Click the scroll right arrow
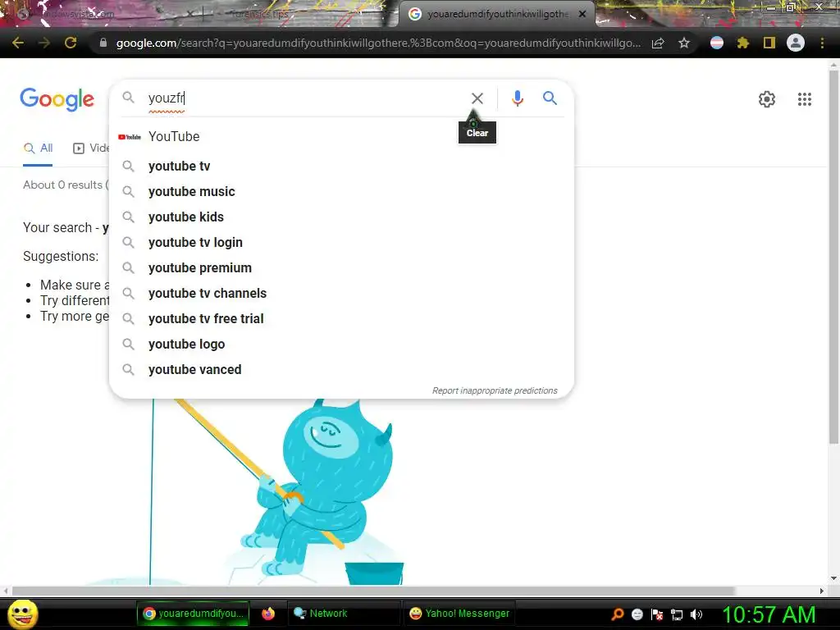Viewport: 840px width, 630px height. click(822, 591)
